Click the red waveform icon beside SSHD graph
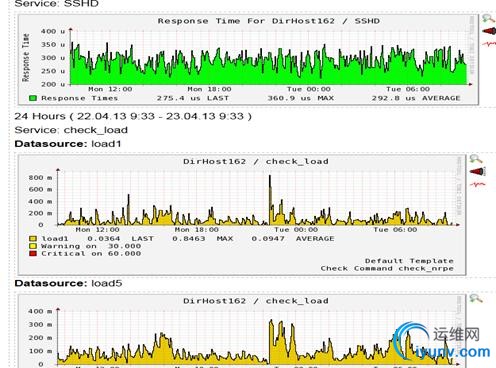Image resolution: width=496 pixels, height=368 pixels. coord(489,44)
